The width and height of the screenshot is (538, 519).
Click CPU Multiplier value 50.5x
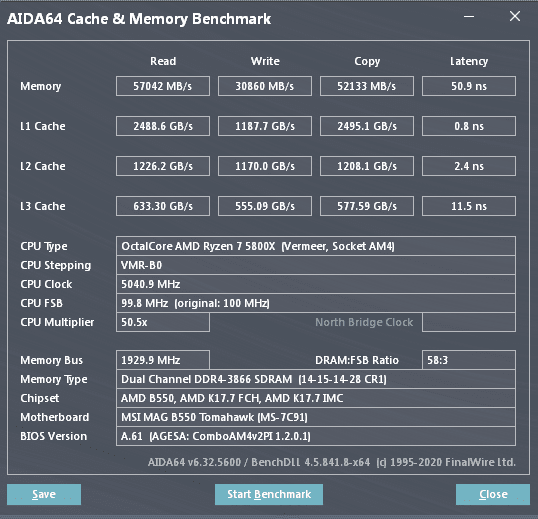[163, 322]
